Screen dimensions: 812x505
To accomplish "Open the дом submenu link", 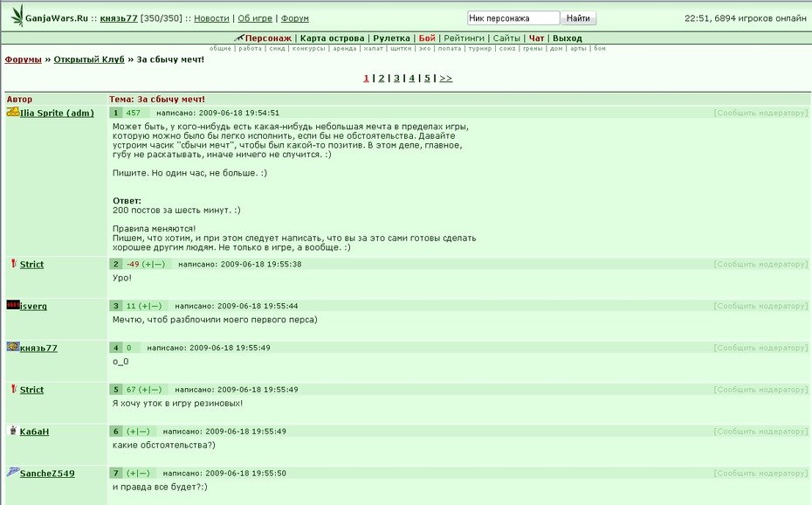I will click(x=556, y=48).
